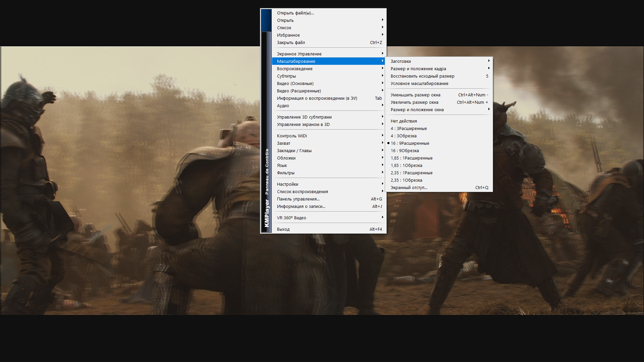Open Панель управления... dialog
Screen dimensions: 644x362
(x=298, y=199)
